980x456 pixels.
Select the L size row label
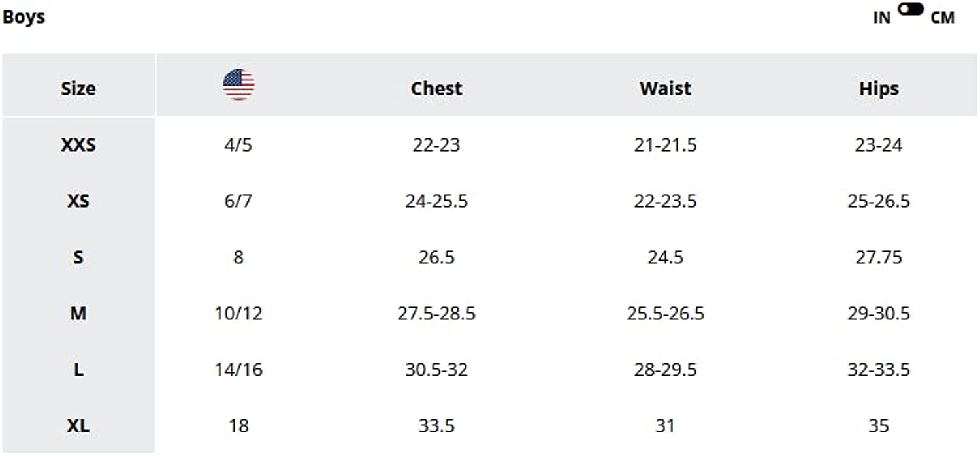[78, 370]
